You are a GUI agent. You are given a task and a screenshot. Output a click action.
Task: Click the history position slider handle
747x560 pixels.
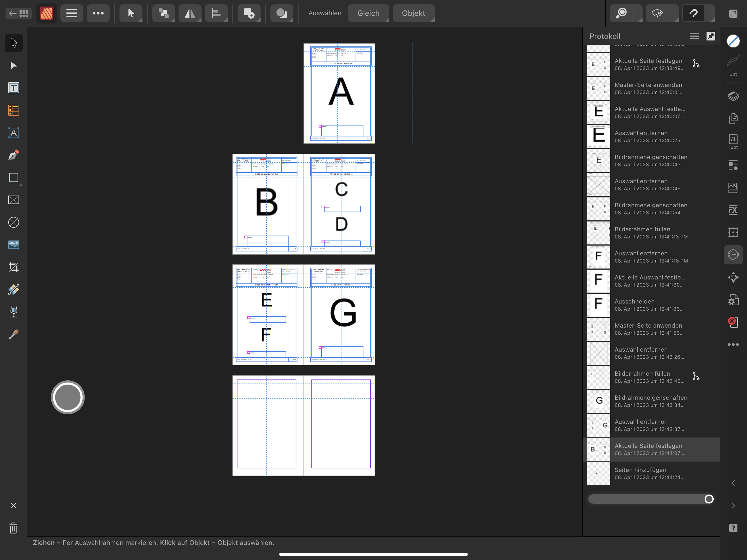coord(709,499)
